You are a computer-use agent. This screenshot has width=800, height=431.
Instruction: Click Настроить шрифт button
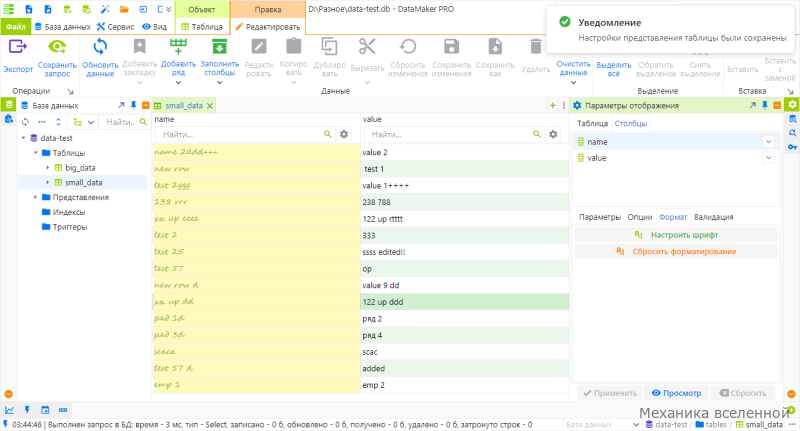pyautogui.click(x=676, y=235)
